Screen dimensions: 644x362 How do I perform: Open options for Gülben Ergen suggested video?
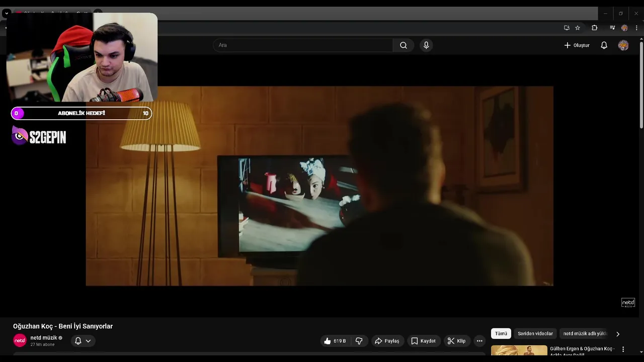click(623, 349)
